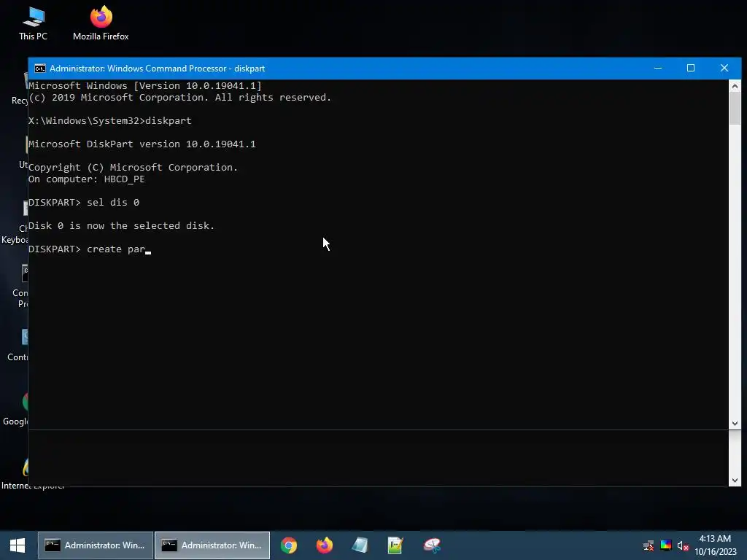The width and height of the screenshot is (747, 560).
Task: Switch to second Administrator taskbar window
Action: coord(212,545)
